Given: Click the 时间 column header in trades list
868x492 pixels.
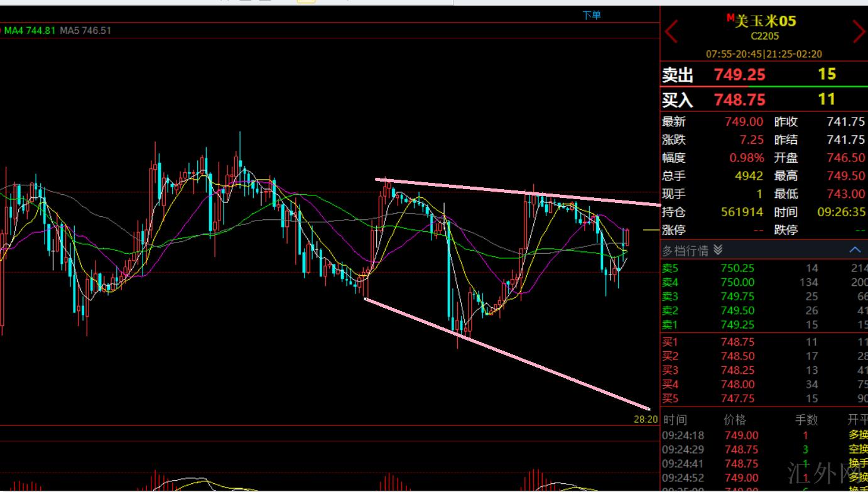Looking at the screenshot, I should coord(675,420).
